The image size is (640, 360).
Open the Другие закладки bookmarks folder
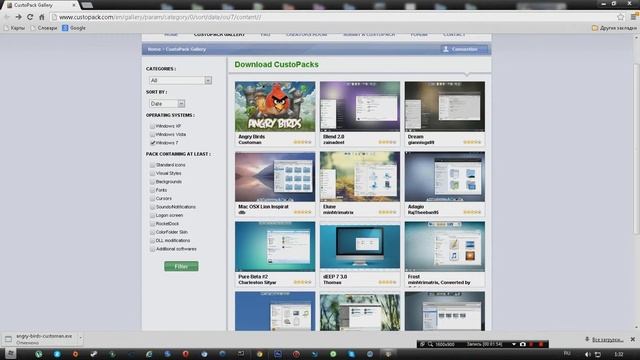[614, 28]
